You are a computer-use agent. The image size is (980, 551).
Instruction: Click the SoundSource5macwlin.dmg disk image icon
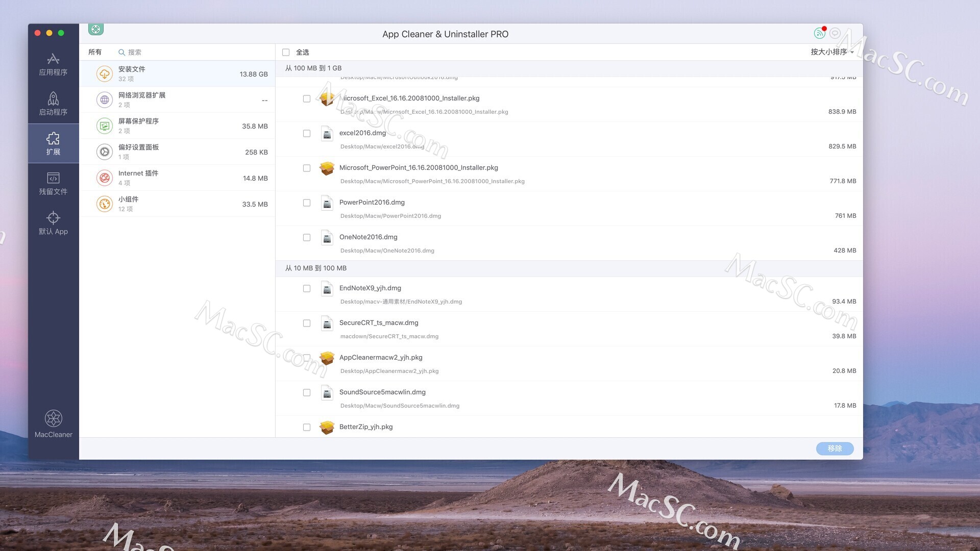pos(327,393)
